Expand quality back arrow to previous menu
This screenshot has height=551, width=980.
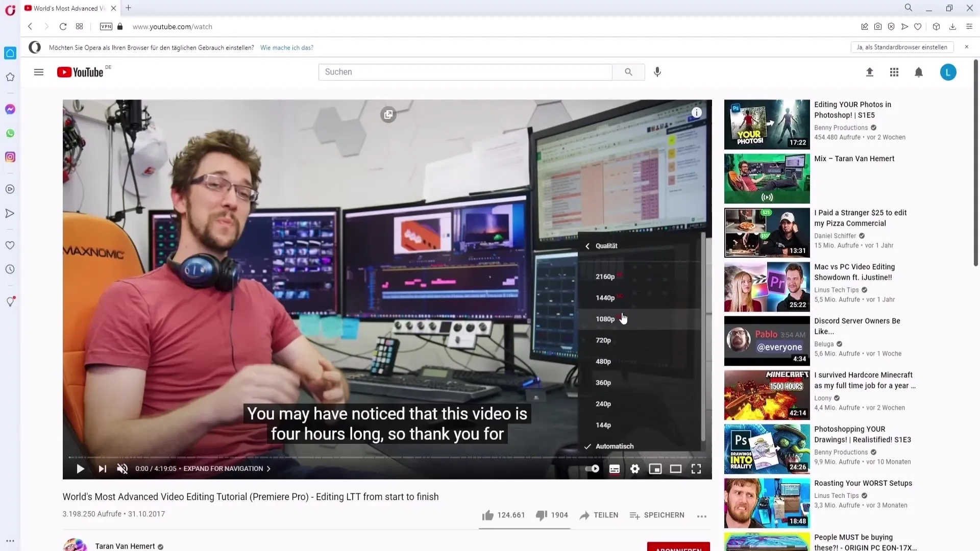[x=586, y=245]
